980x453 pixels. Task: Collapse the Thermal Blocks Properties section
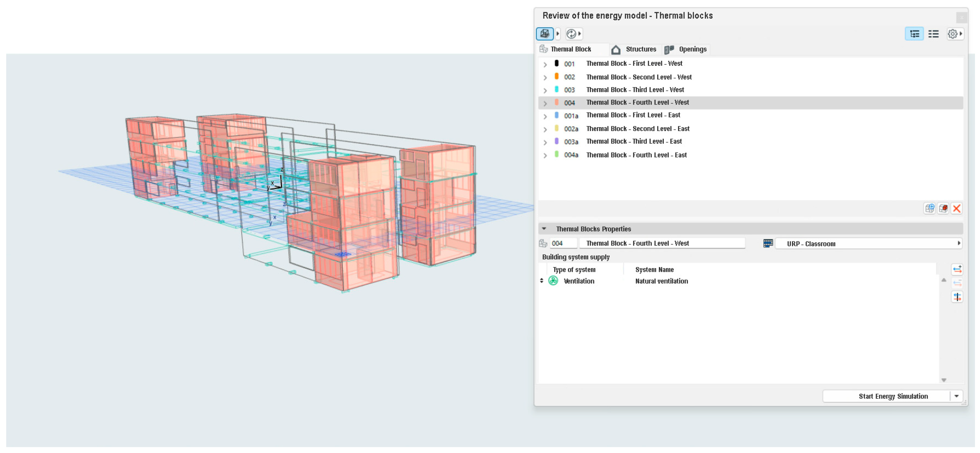tap(544, 229)
